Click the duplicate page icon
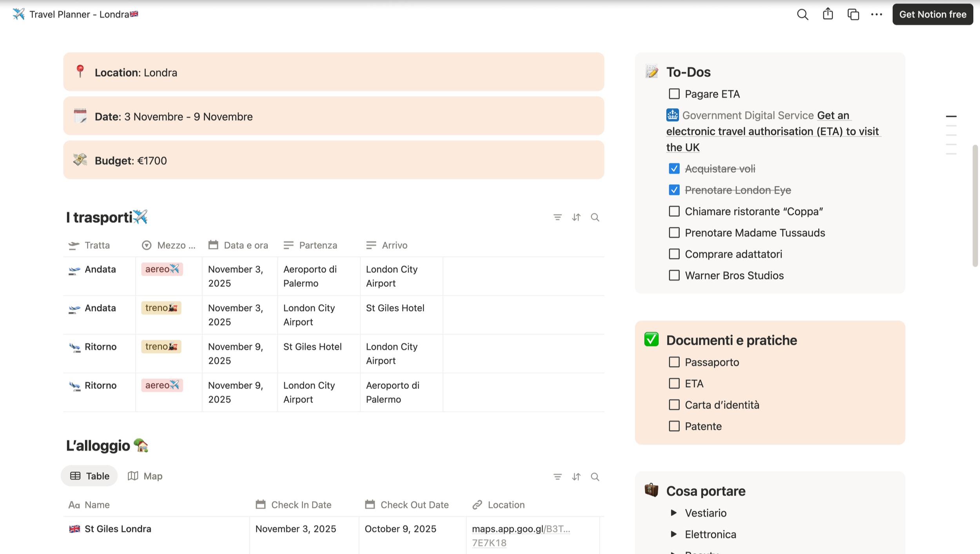This screenshot has height=554, width=980. 853,15
